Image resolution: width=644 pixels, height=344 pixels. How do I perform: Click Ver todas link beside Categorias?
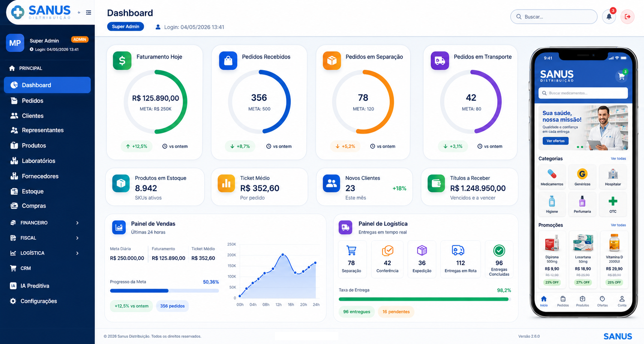[618, 158]
